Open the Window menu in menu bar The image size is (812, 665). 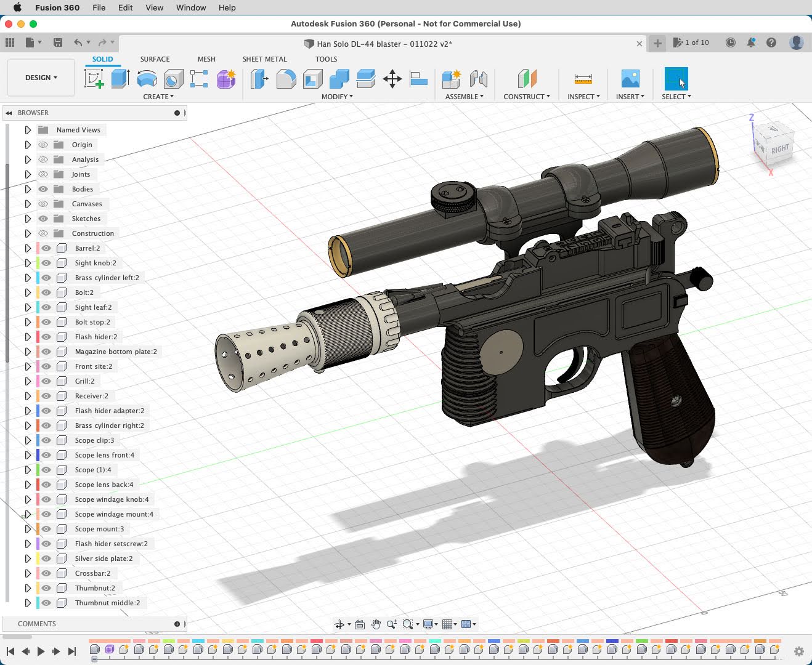point(191,7)
